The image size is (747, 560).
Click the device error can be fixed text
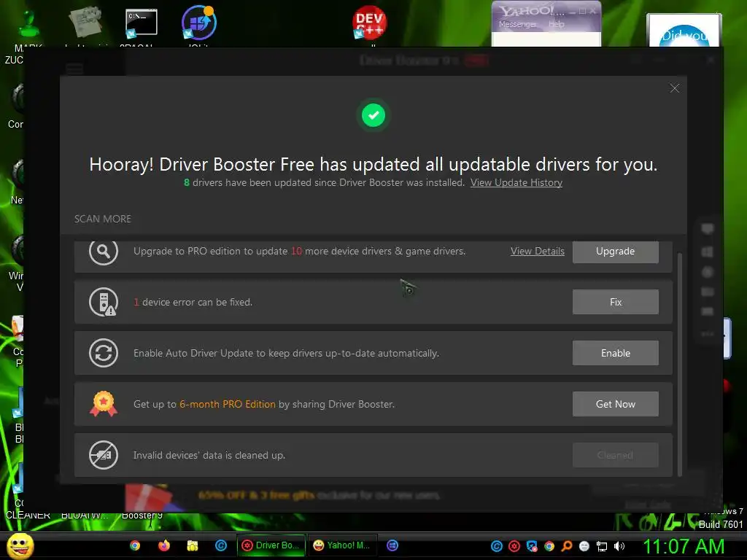193,302
